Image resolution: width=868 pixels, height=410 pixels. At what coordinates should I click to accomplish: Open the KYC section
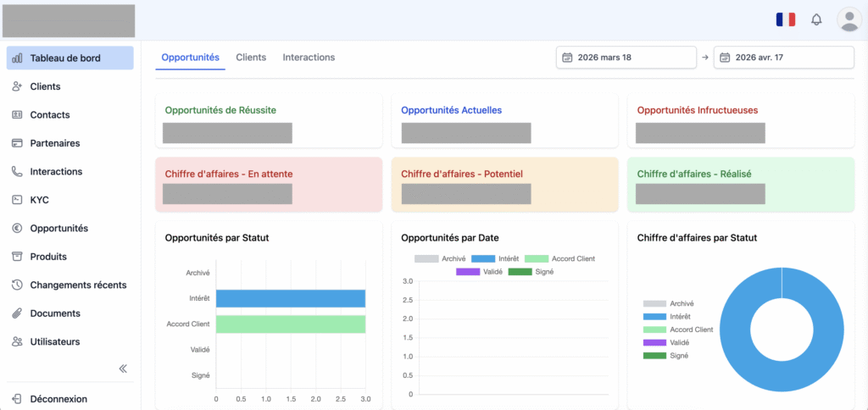(70, 200)
